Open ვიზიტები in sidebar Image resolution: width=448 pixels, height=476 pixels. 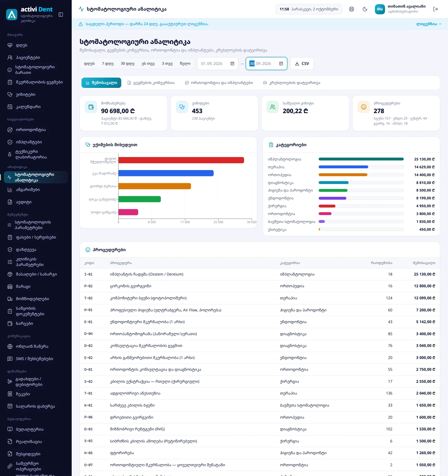coord(36,94)
